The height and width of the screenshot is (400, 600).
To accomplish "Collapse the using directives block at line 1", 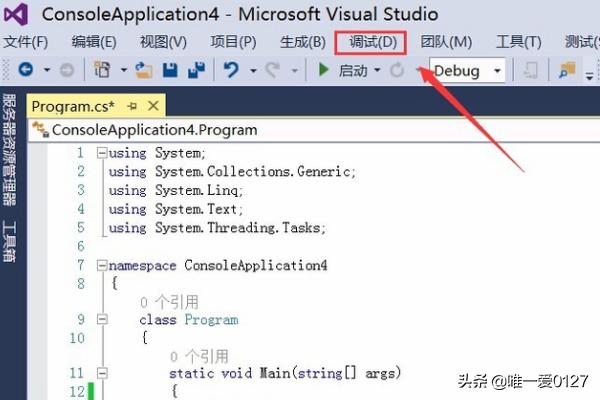I will click(x=102, y=153).
